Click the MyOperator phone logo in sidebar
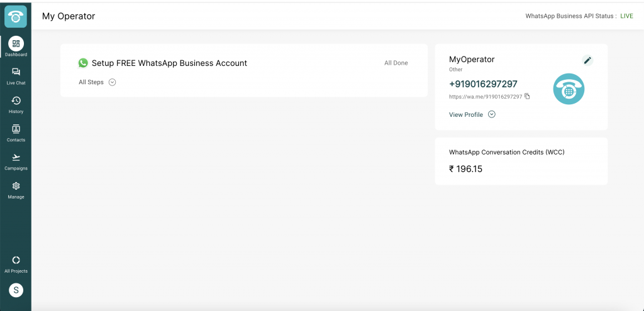The height and width of the screenshot is (311, 644). pyautogui.click(x=16, y=16)
